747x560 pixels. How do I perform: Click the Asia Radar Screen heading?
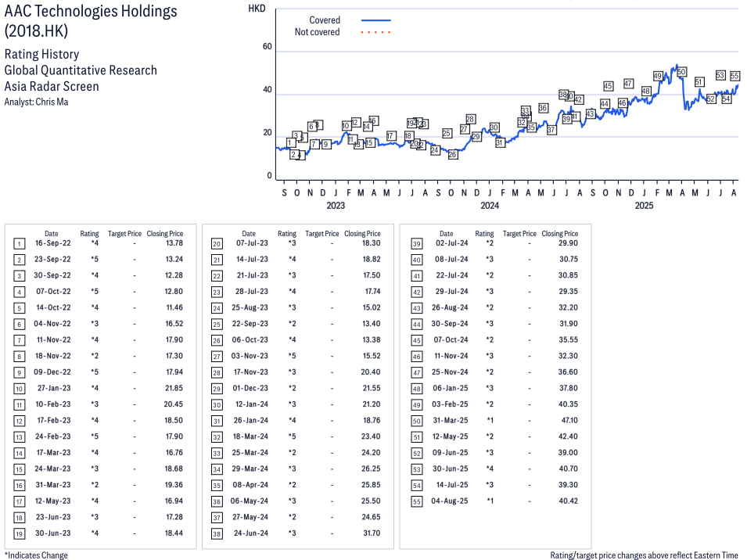pos(52,87)
